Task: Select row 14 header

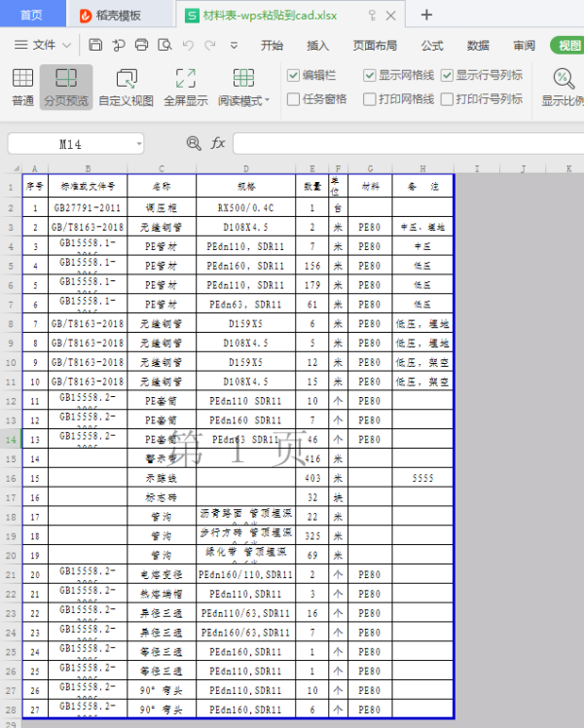Action: [x=11, y=439]
